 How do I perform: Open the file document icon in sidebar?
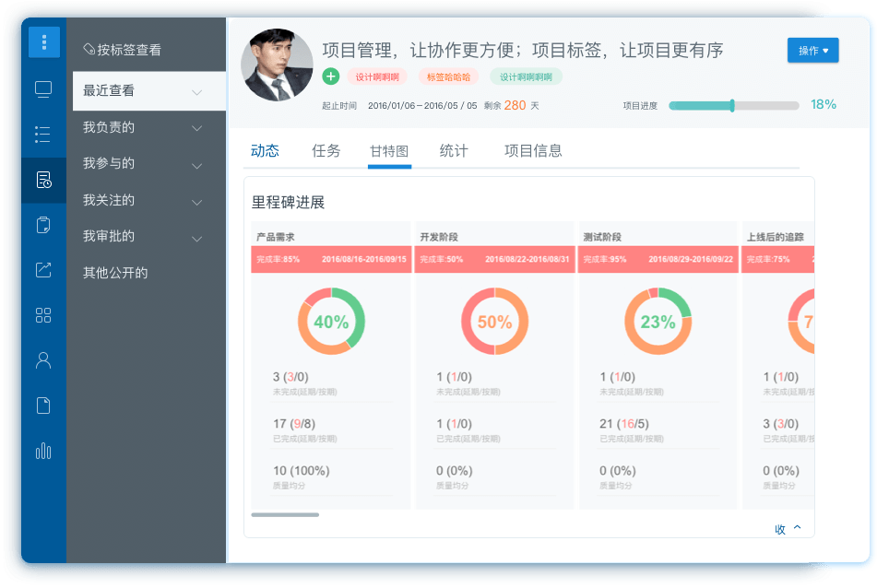point(43,406)
